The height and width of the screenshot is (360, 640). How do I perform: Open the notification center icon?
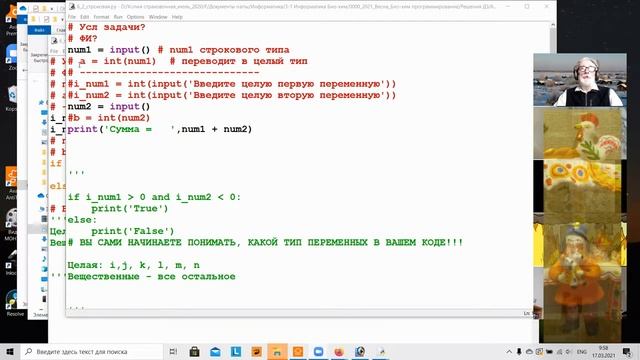tap(627, 351)
